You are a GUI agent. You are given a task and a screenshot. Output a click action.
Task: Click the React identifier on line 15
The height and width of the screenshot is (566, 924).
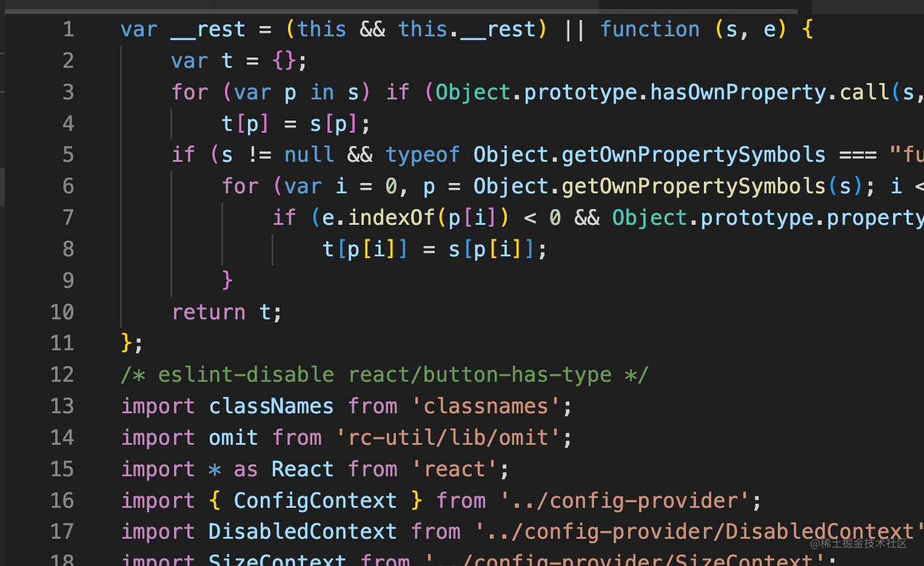(x=303, y=470)
